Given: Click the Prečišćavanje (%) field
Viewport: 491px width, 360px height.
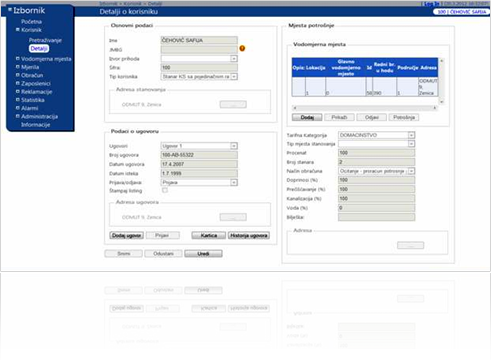Looking at the screenshot, I should click(376, 189).
